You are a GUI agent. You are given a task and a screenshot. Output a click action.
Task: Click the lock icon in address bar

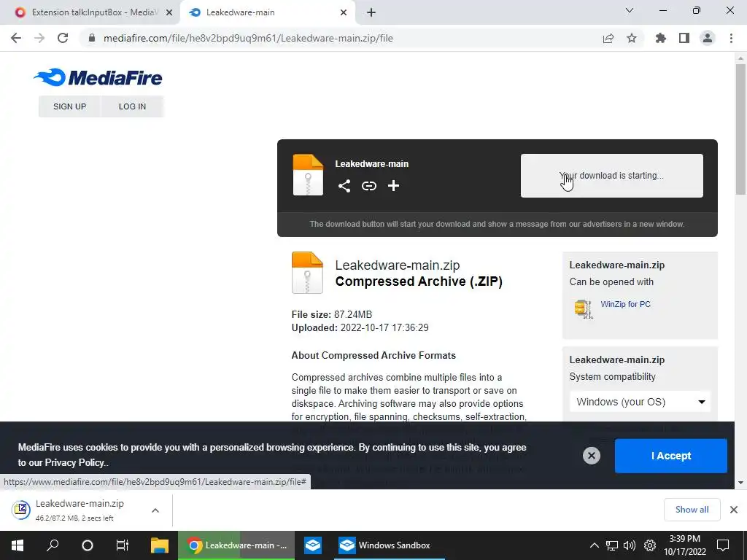click(92, 38)
